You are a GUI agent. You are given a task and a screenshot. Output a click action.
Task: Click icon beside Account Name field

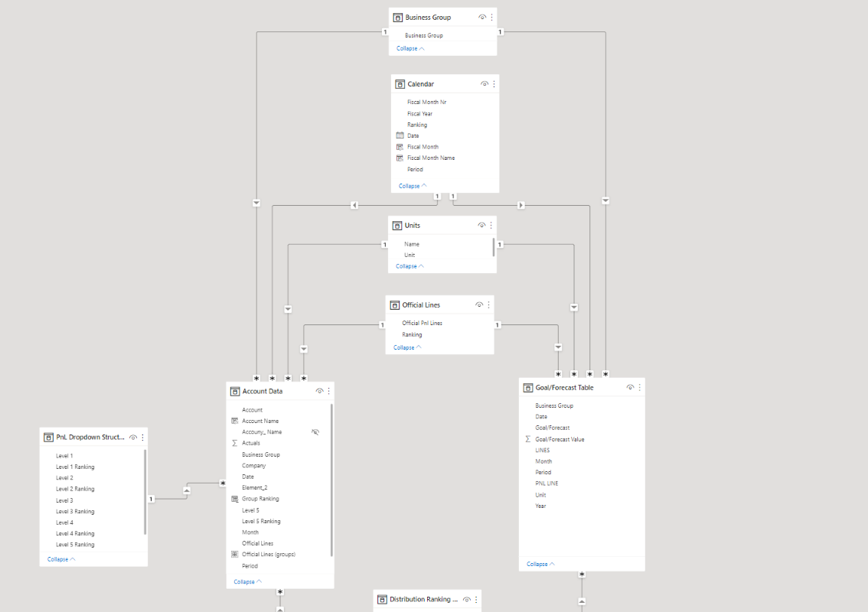[235, 421]
